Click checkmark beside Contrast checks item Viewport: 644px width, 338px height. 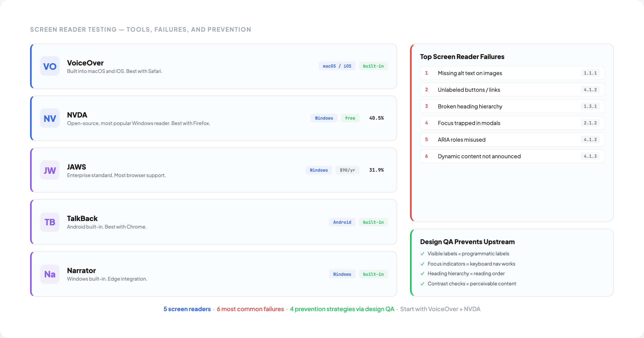pos(422,284)
